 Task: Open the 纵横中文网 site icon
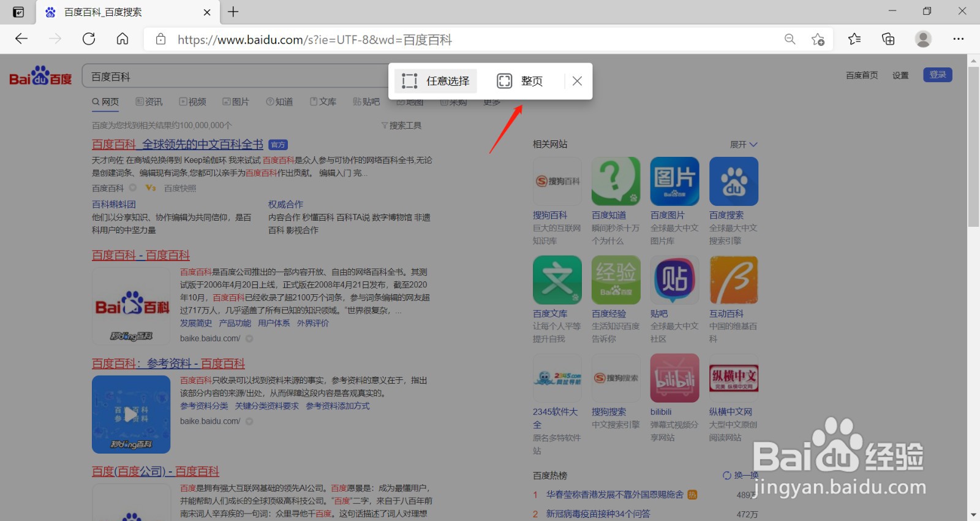(x=734, y=378)
